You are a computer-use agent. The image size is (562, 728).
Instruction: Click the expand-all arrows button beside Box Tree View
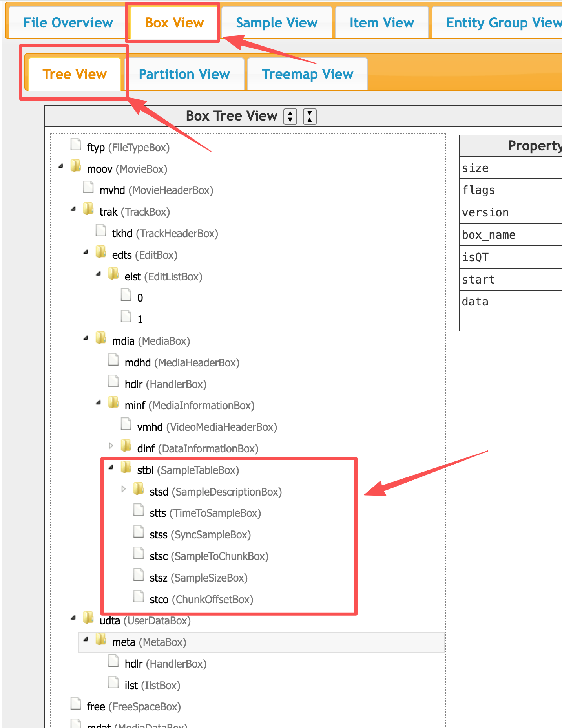[x=290, y=117]
